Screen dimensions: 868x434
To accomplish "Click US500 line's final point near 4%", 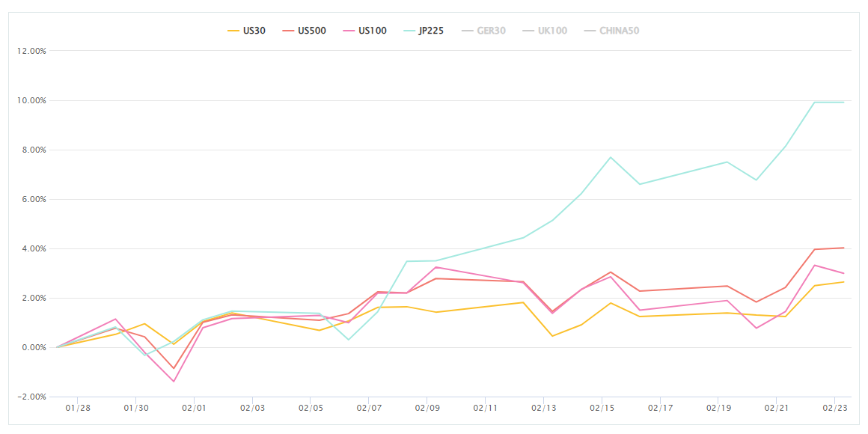I will click(x=843, y=248).
